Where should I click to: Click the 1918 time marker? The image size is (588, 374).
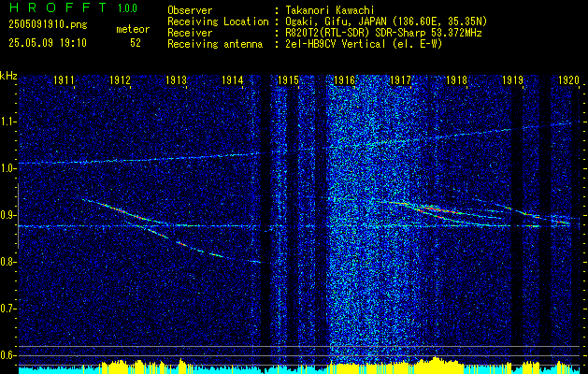pos(456,80)
